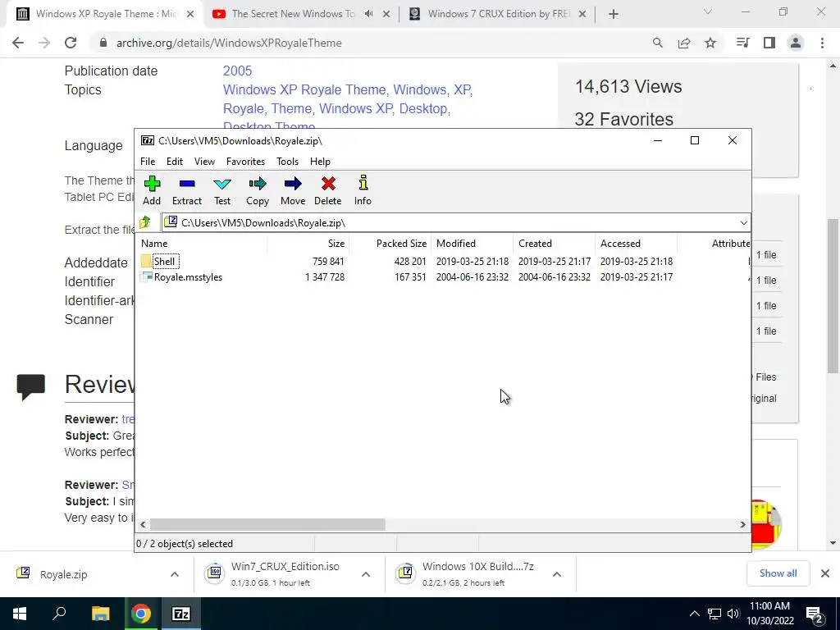The width and height of the screenshot is (840, 630).
Task: Sort by Packed Size column header
Action: [390, 243]
